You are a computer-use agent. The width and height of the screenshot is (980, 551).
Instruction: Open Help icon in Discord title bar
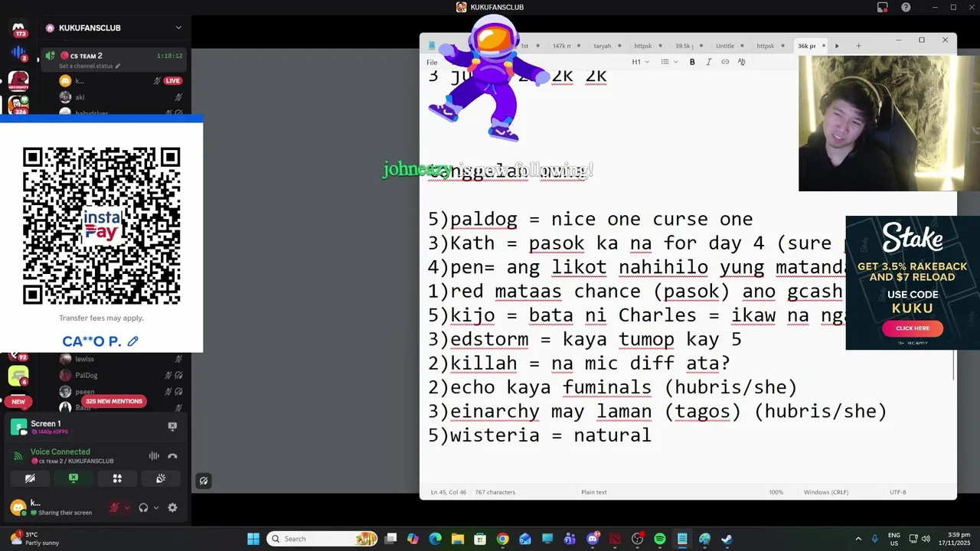tap(906, 8)
